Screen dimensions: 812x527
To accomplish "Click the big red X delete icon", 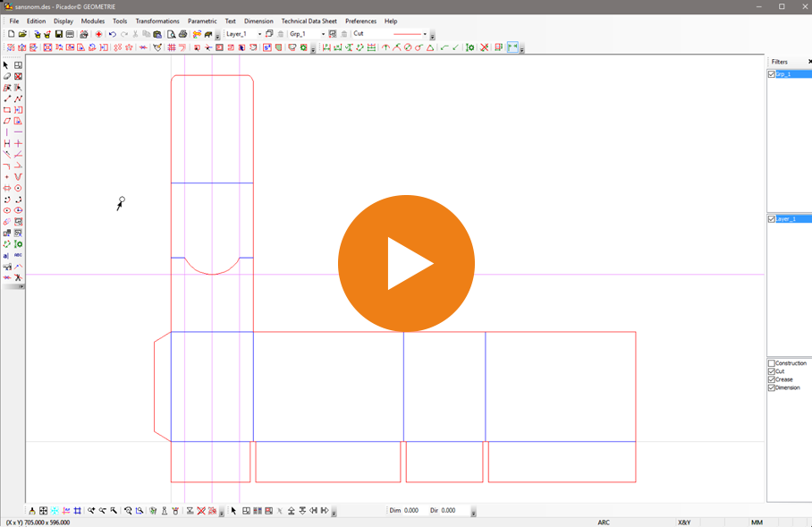I will tap(484, 47).
